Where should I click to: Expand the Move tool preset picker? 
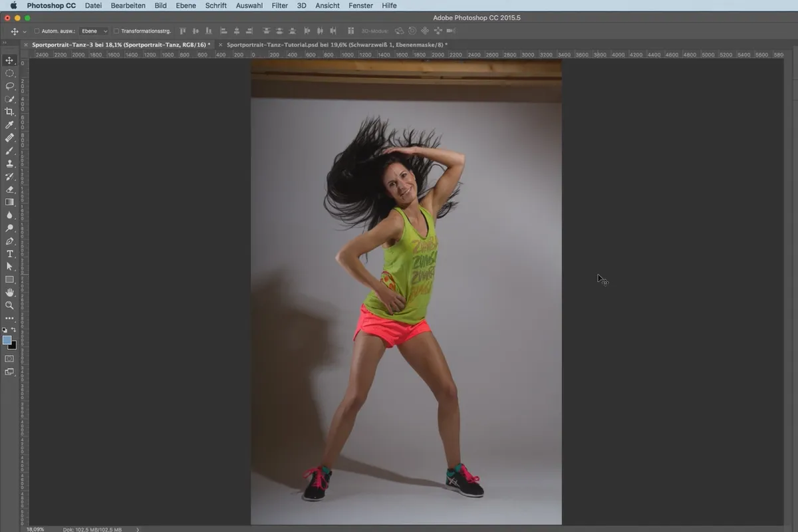25,31
